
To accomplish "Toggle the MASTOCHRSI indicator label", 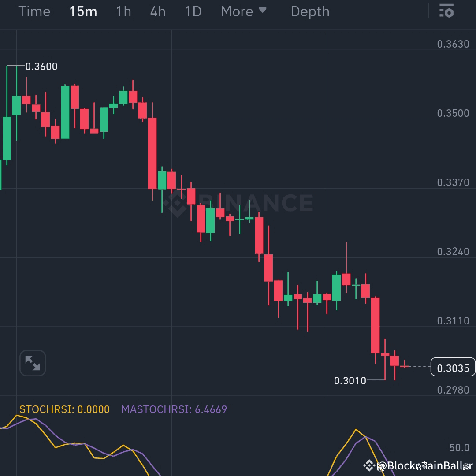I will (x=174, y=409).
